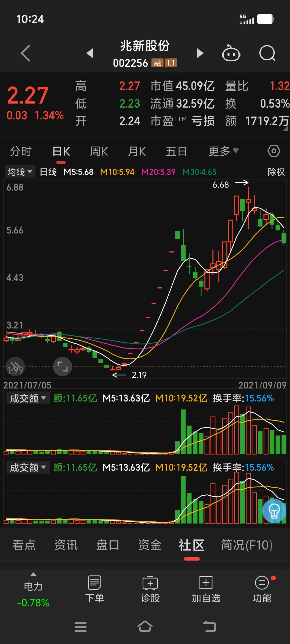The width and height of the screenshot is (290, 644).
Task: Open the search magnifier icon
Action: [x=267, y=53]
